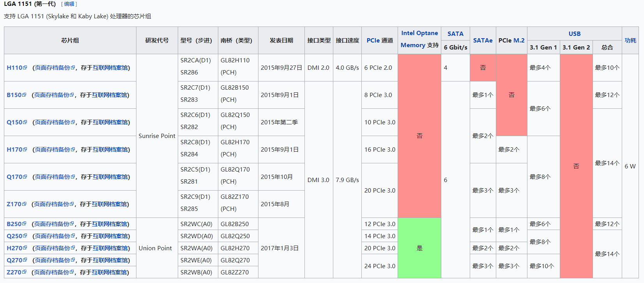Click the external-link icon right after B250
This screenshot has height=283, width=644.
click(x=24, y=224)
